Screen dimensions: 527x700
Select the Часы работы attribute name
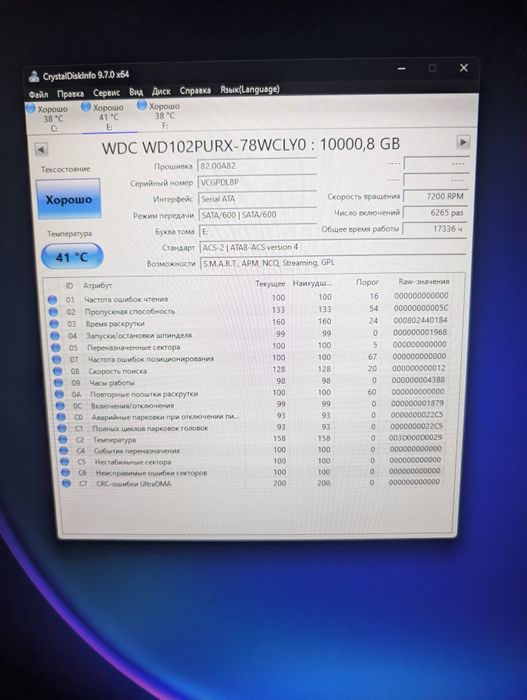click(x=112, y=383)
